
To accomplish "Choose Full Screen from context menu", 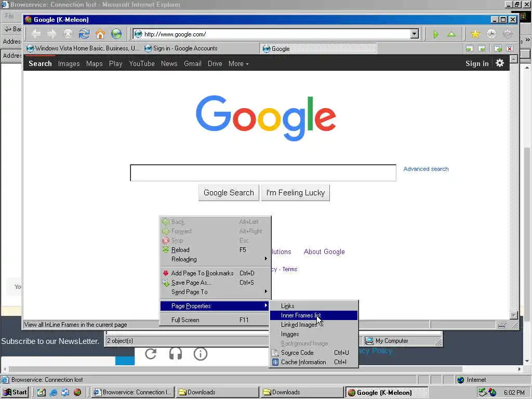I will click(x=215, y=320).
